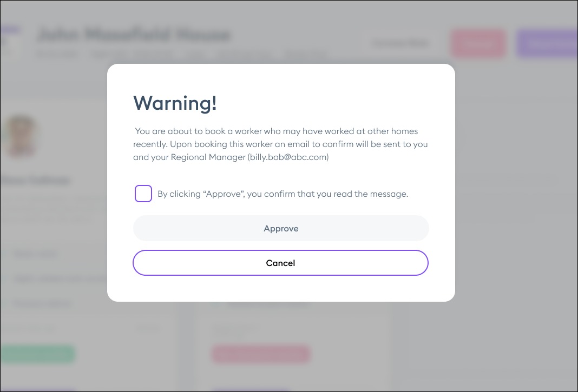Tick the confirmation checkbox in the warning dialog
The image size is (578, 392).
(143, 194)
